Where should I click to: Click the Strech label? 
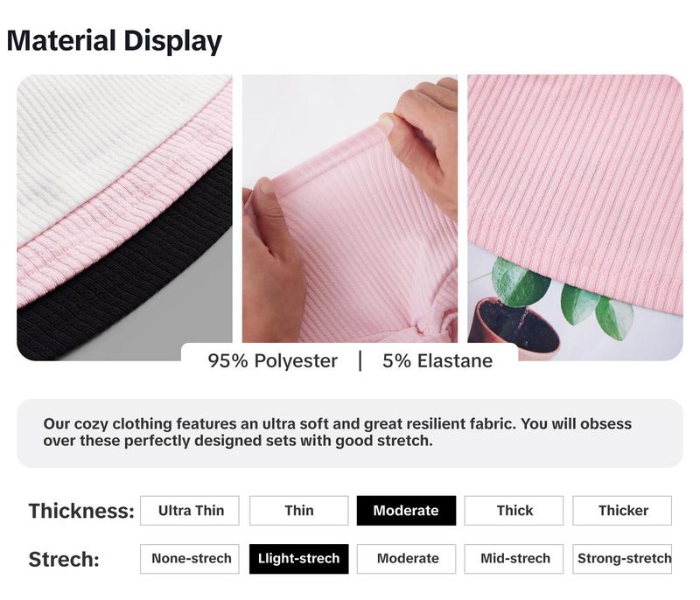click(x=64, y=560)
